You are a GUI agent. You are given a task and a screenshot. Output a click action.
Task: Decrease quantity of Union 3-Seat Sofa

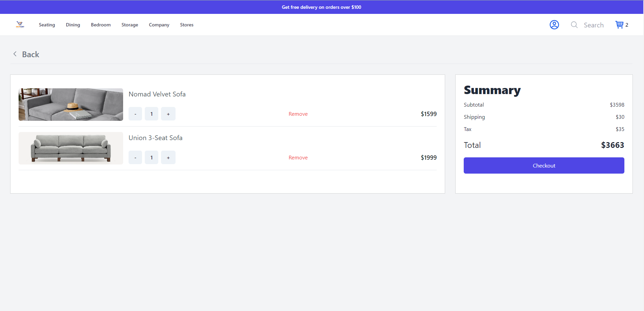pos(135,157)
